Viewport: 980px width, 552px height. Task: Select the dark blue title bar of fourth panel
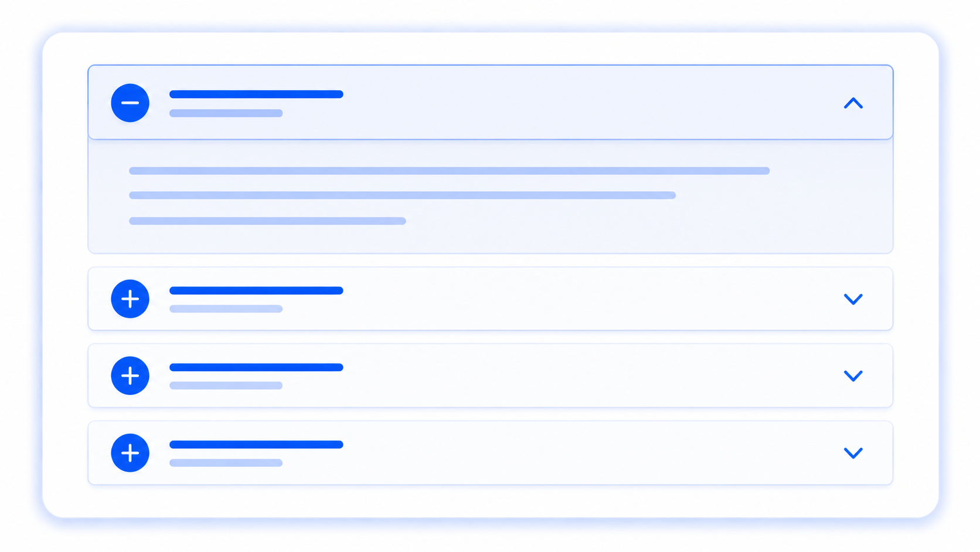[x=256, y=445]
